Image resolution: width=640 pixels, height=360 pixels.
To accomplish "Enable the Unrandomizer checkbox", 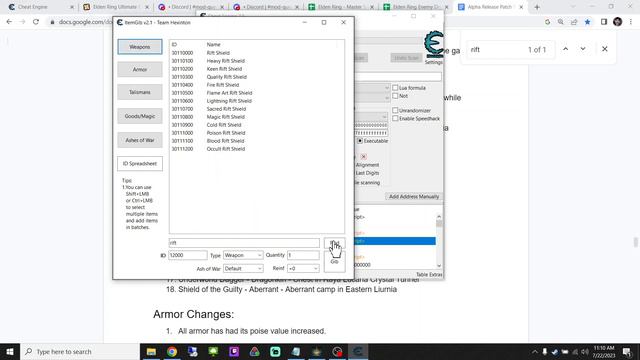I will click(x=395, y=110).
